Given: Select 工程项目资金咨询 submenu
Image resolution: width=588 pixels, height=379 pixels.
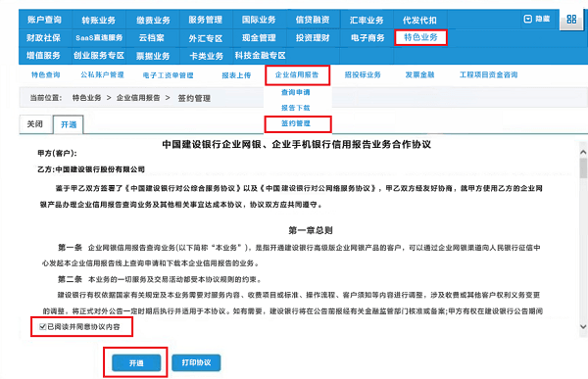Looking at the screenshot, I should point(489,75).
